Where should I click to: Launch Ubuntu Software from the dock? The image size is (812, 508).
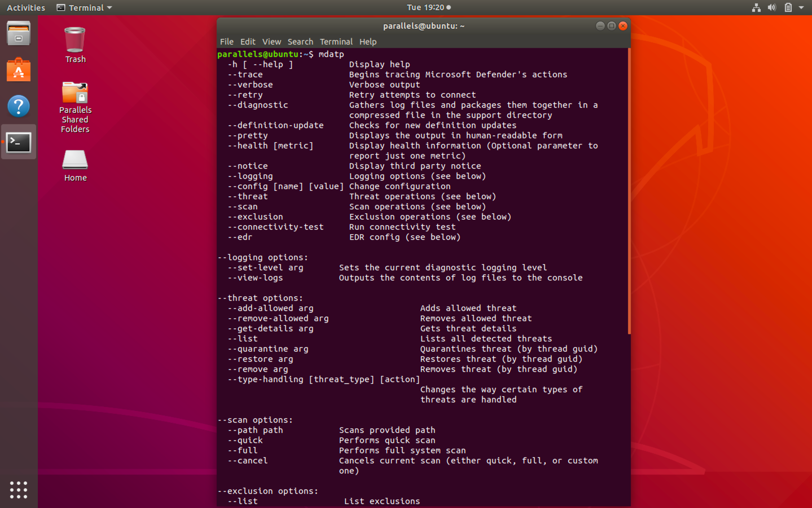pos(18,69)
